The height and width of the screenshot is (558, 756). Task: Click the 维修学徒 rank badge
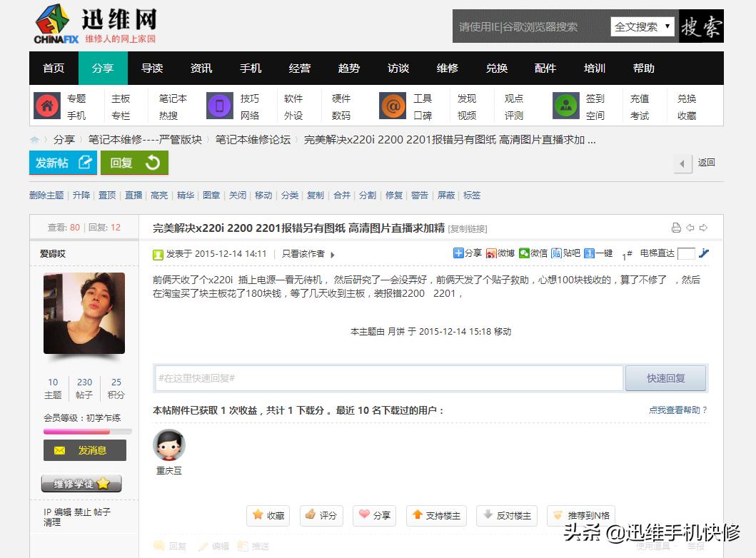(81, 483)
